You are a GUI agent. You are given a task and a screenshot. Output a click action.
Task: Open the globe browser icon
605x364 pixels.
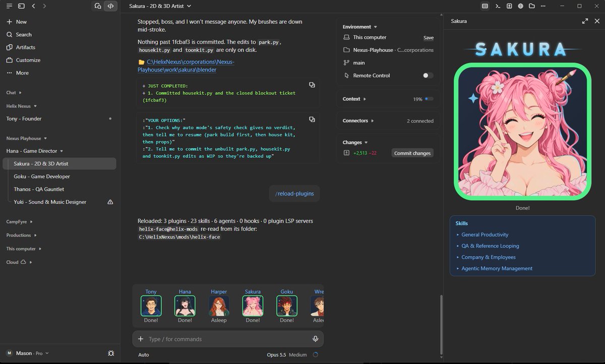(x=520, y=6)
